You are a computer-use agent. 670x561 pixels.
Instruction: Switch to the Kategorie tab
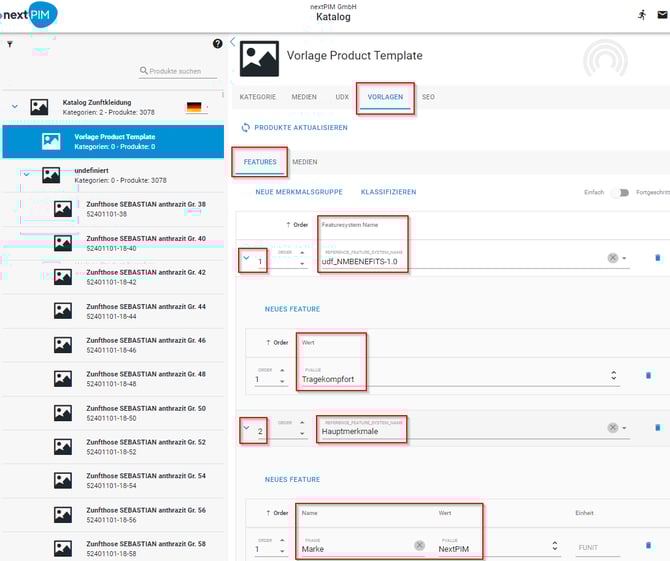[x=258, y=97]
